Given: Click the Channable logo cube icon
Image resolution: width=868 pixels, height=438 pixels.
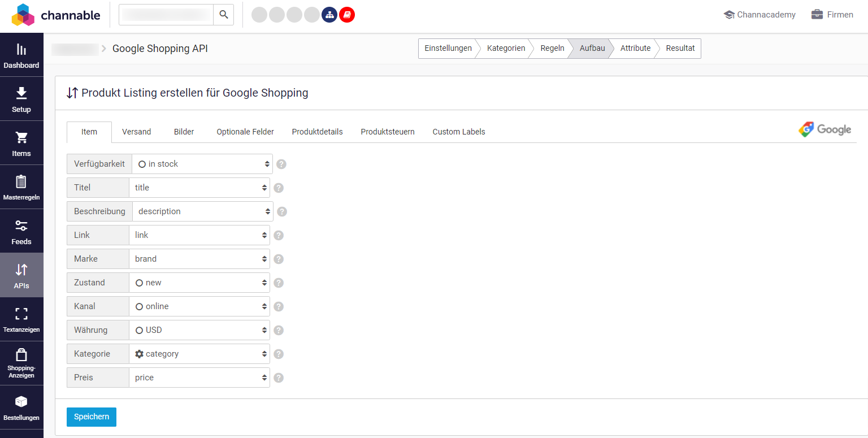Looking at the screenshot, I should pyautogui.click(x=23, y=15).
